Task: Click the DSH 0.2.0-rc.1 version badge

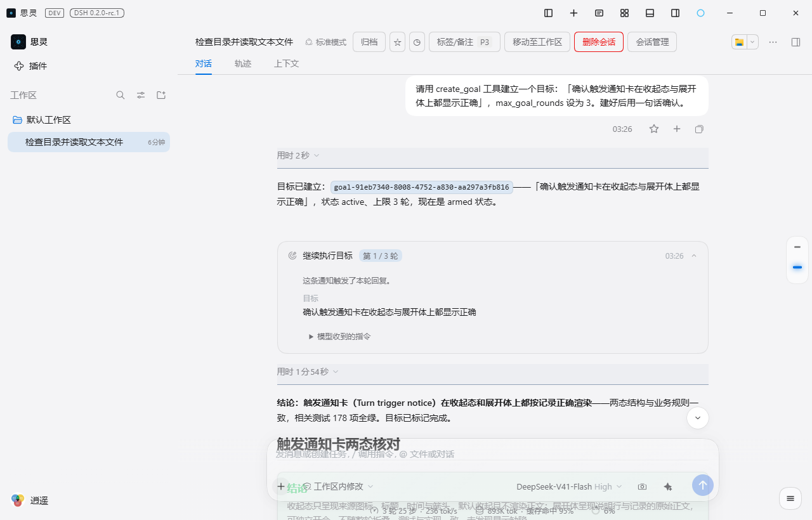Action: 97,13
